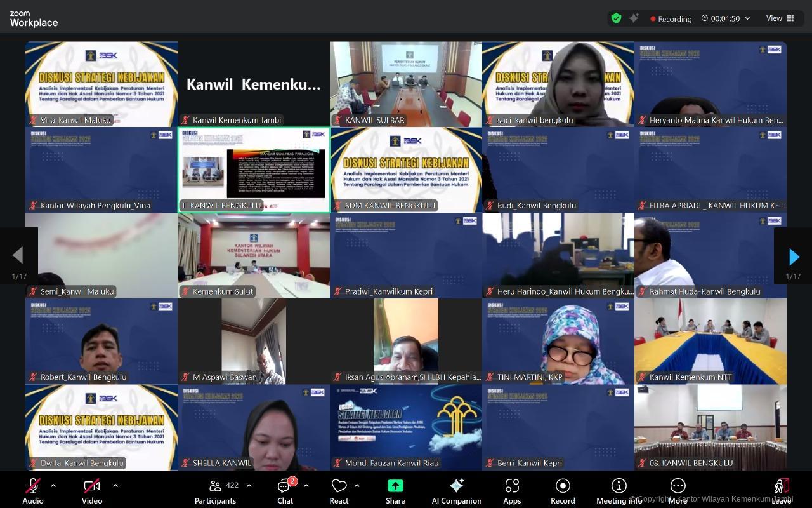The height and width of the screenshot is (508, 812).
Task: Open AI Companion
Action: (x=456, y=491)
